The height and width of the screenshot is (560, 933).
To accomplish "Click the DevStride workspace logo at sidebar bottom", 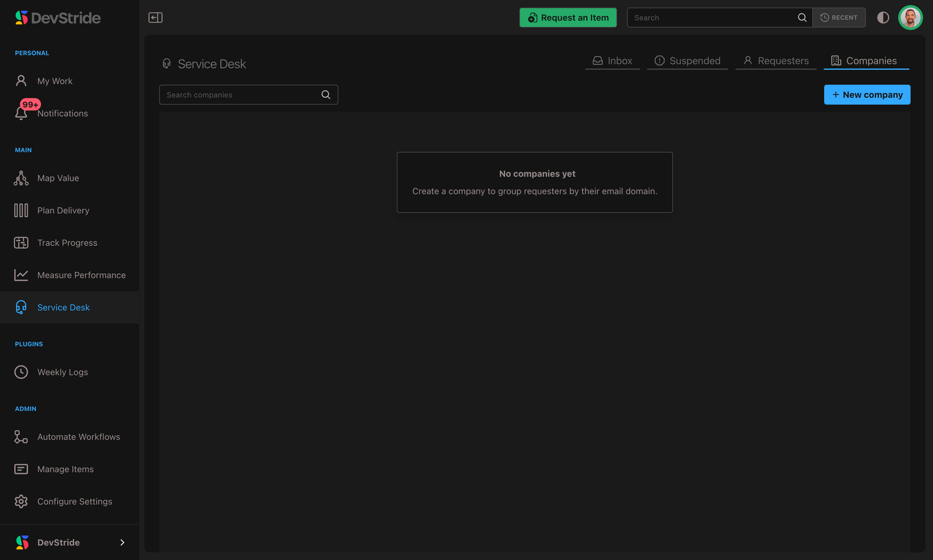I will [x=22, y=542].
